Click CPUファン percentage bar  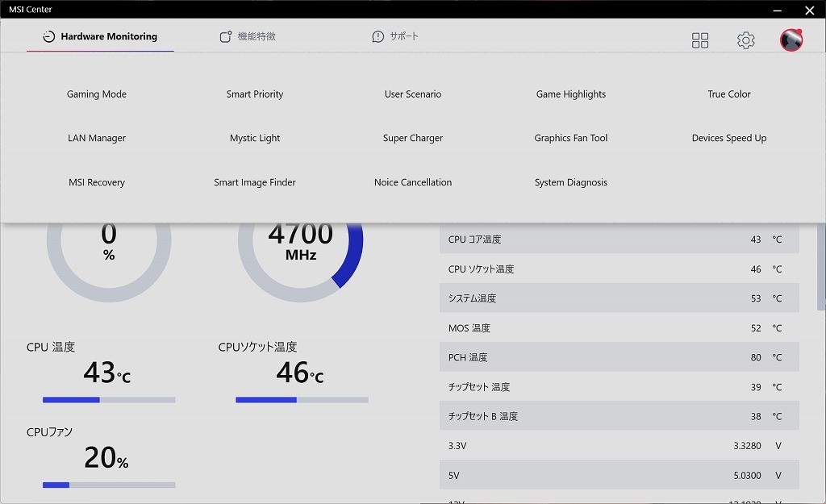(x=109, y=485)
